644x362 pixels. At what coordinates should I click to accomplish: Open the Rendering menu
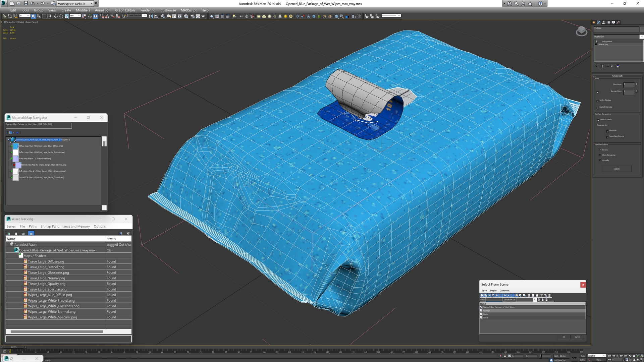tap(148, 10)
